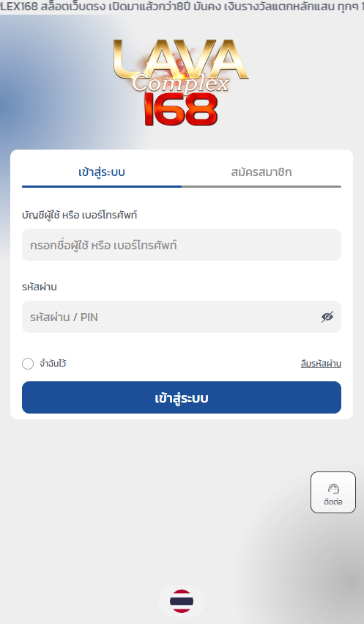Click the Complex script text in logo
364x624 pixels.
click(x=181, y=83)
